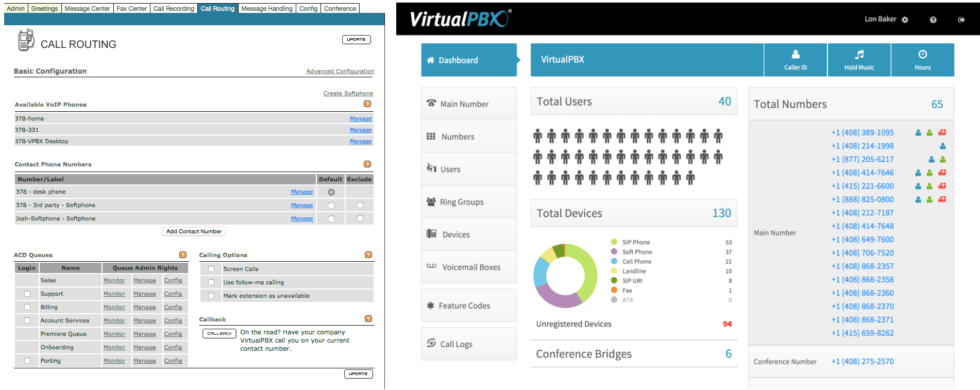Screen dimensions: 980x390
Task: Go to the Call Recording tab
Action: tap(174, 9)
